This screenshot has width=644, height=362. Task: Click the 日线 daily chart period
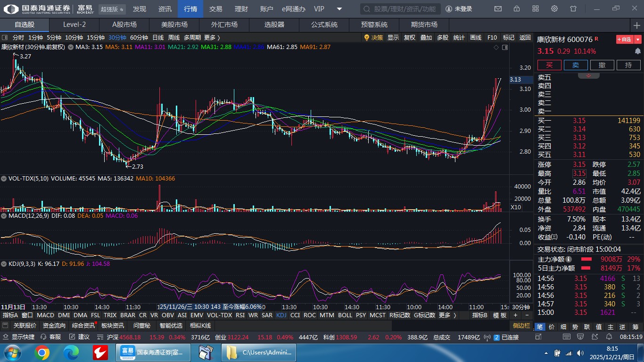[158, 38]
